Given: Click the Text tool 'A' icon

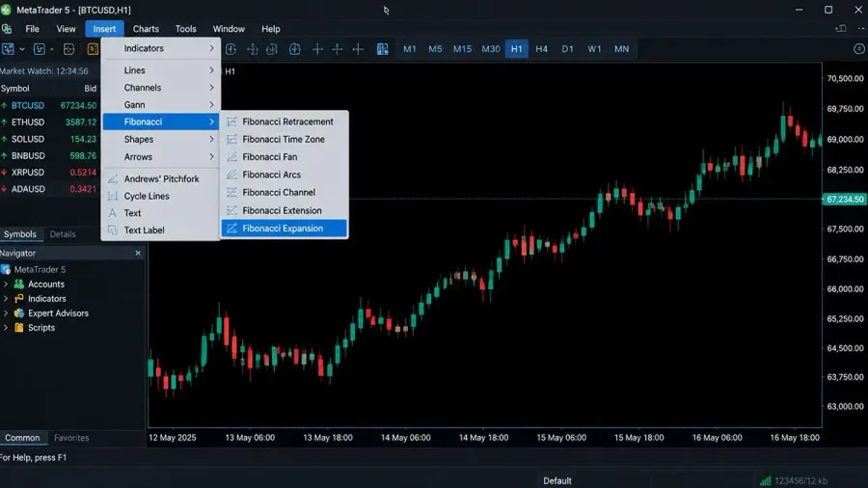Looking at the screenshot, I should pos(113,213).
